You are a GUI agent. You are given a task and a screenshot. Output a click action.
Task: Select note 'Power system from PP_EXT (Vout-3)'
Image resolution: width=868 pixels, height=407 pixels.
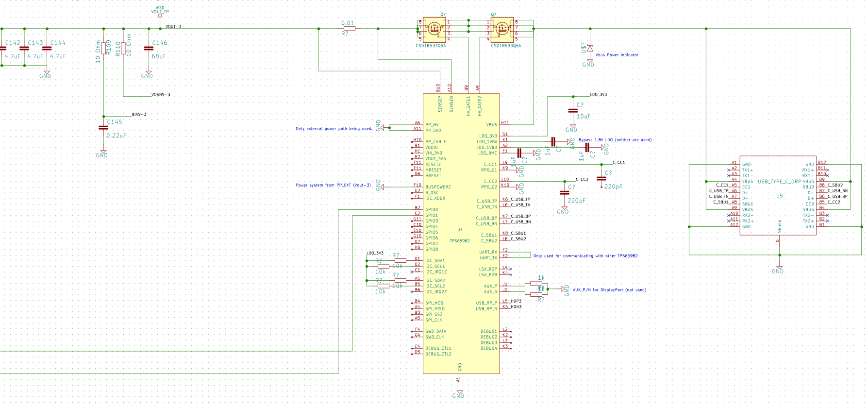coord(333,185)
